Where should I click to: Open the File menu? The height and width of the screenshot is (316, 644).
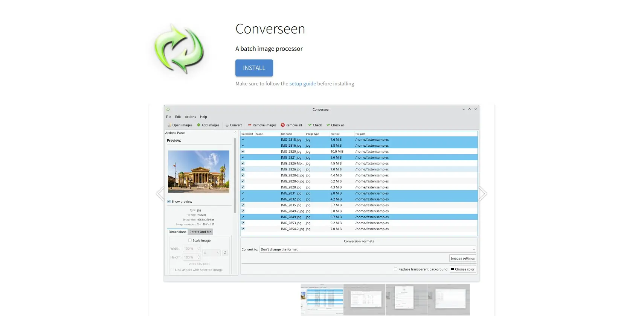point(169,117)
